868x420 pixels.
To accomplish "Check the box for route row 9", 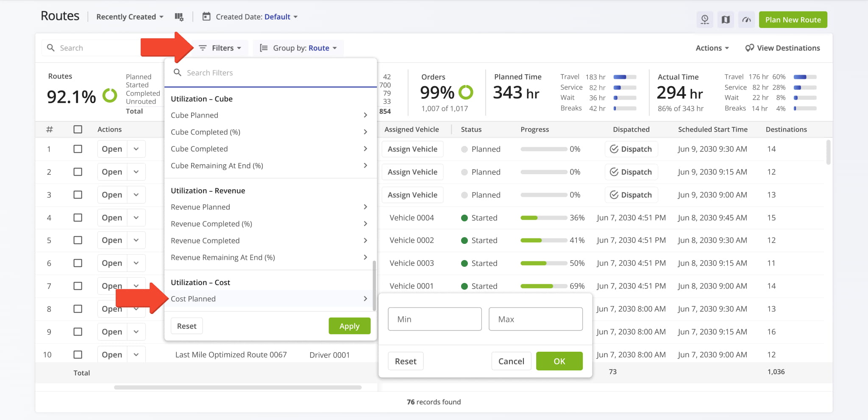I will click(78, 332).
